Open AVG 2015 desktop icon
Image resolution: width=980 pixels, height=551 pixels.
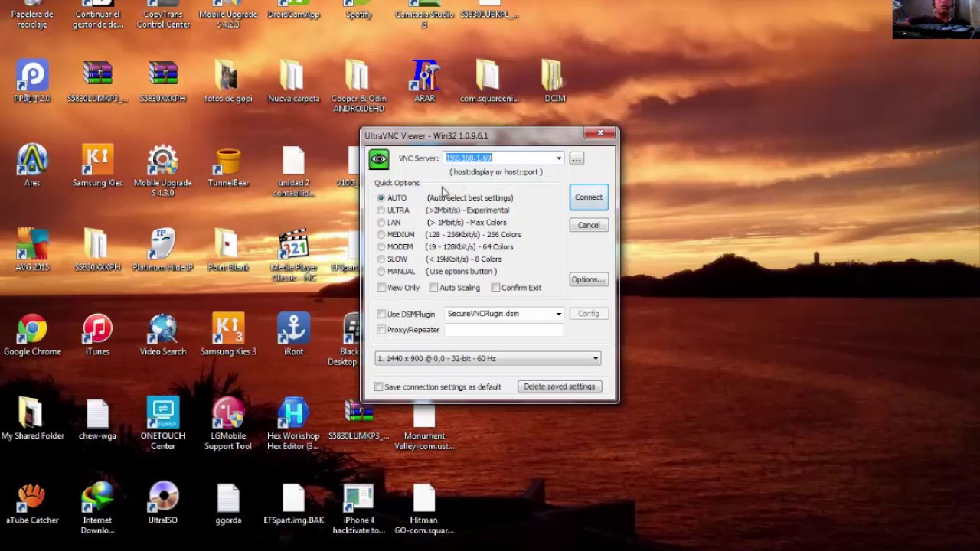[32, 249]
